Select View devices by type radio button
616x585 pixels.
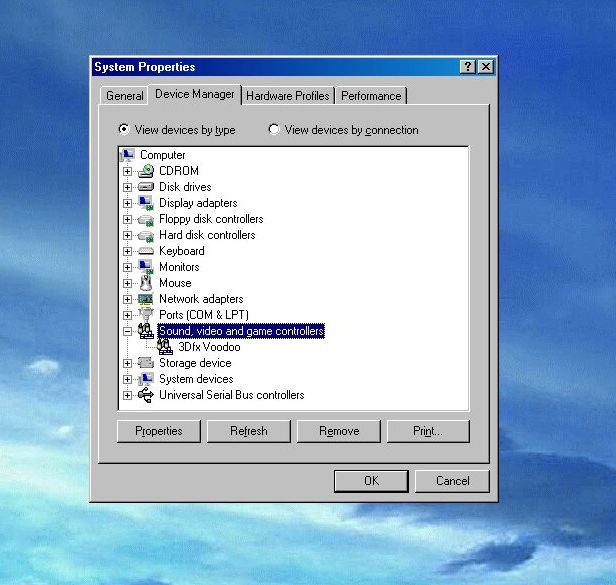pyautogui.click(x=124, y=129)
